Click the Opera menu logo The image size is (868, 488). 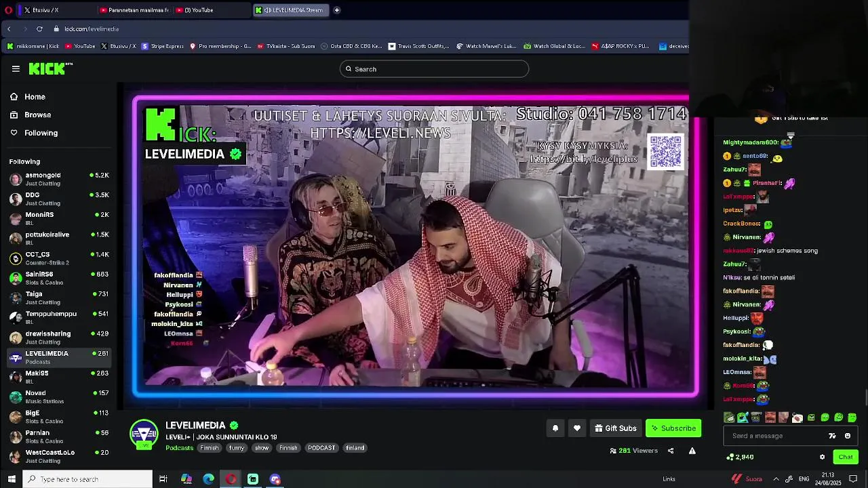(8, 10)
